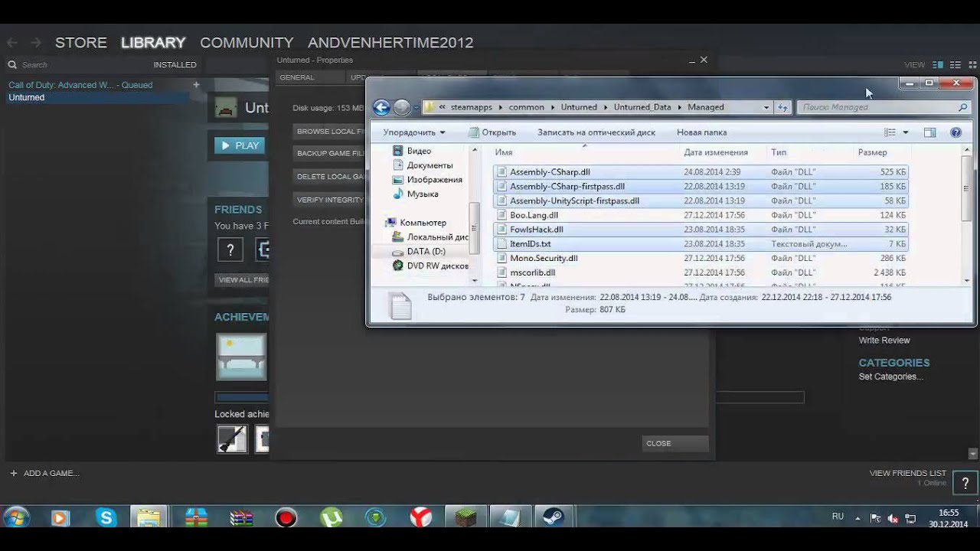Click ADD A GAME... in Steam

coord(44,474)
